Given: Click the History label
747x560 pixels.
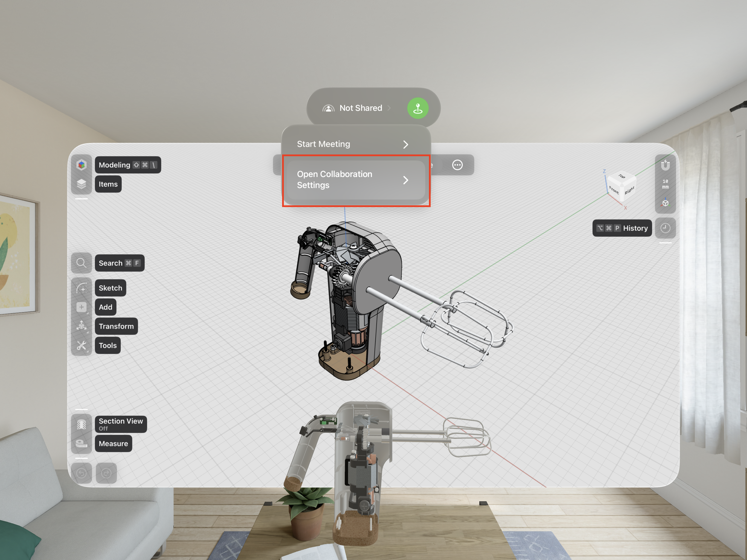Looking at the screenshot, I should (622, 228).
